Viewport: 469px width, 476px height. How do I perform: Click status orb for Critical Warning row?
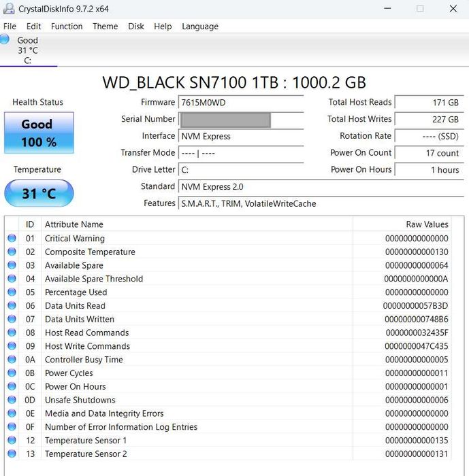pyautogui.click(x=12, y=238)
